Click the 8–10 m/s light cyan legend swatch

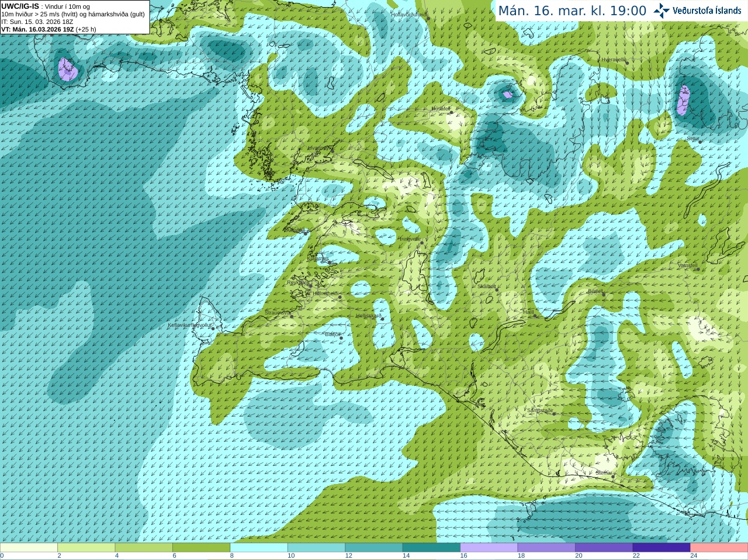pos(259,548)
